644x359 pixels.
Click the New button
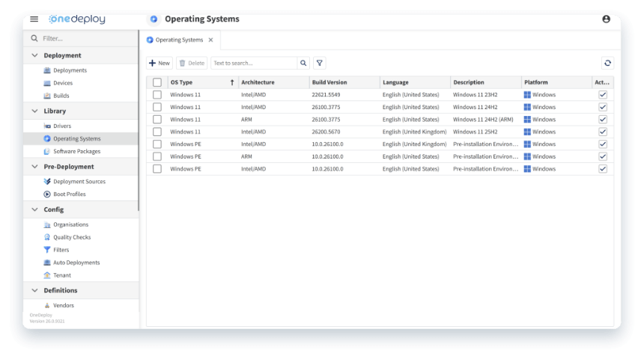coord(160,64)
